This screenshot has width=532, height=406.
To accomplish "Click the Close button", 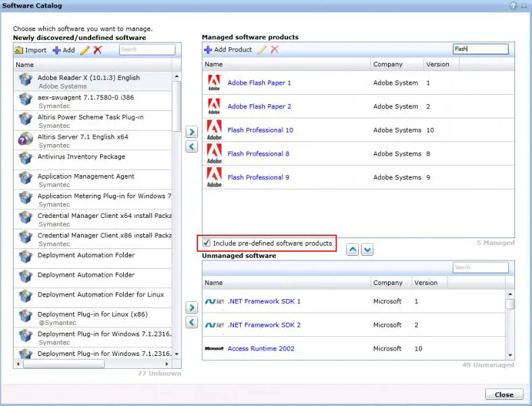I will pos(504,394).
